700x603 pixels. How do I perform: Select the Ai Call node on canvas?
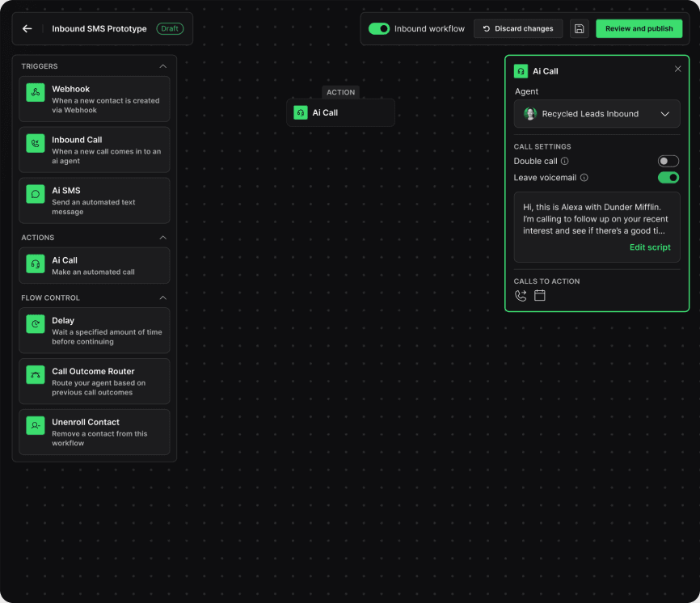pos(340,112)
